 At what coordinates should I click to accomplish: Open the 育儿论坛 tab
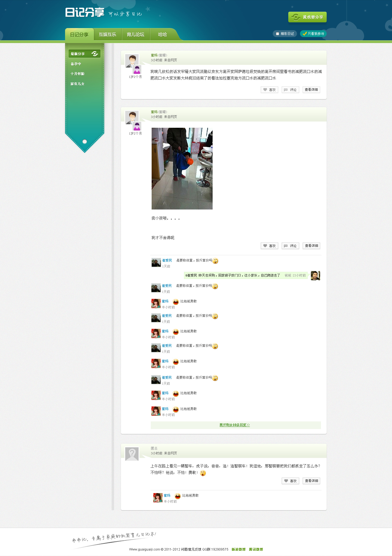pyautogui.click(x=136, y=35)
